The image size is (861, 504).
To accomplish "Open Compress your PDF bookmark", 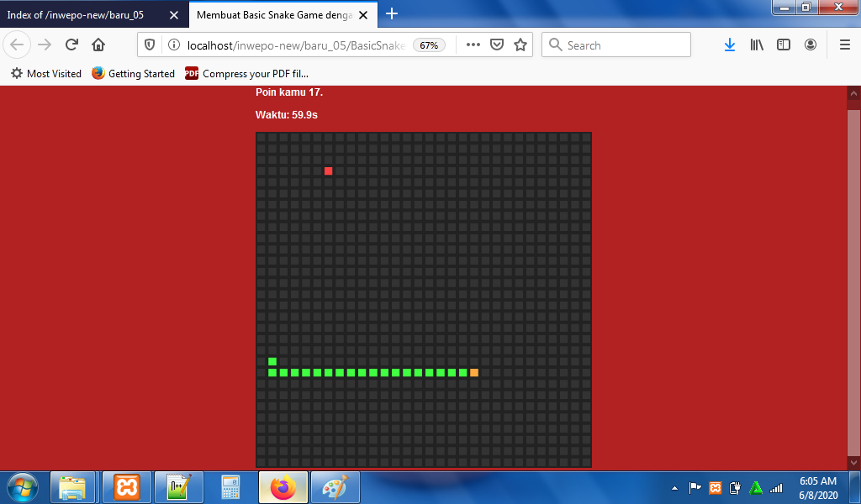I will click(x=246, y=73).
